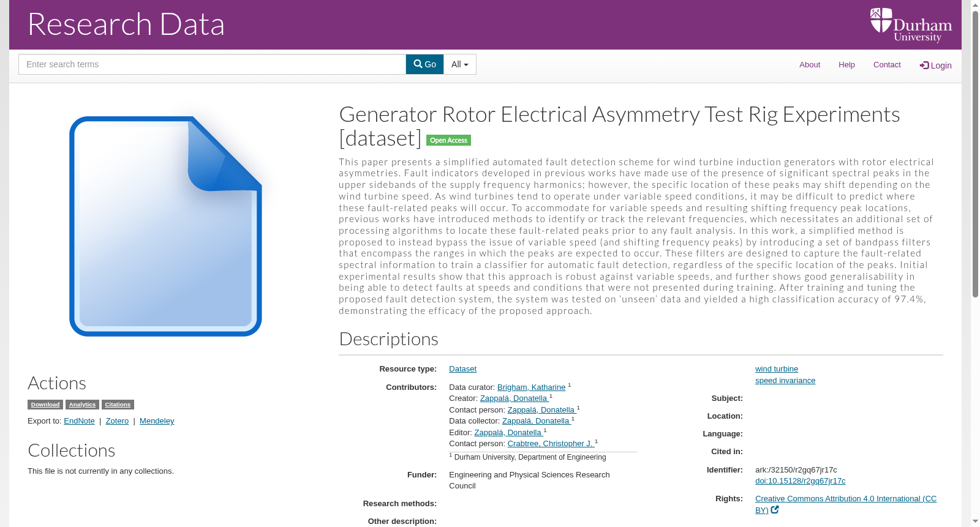Click the page title Generator Rotor Electrical Asymmetry

tap(619, 126)
